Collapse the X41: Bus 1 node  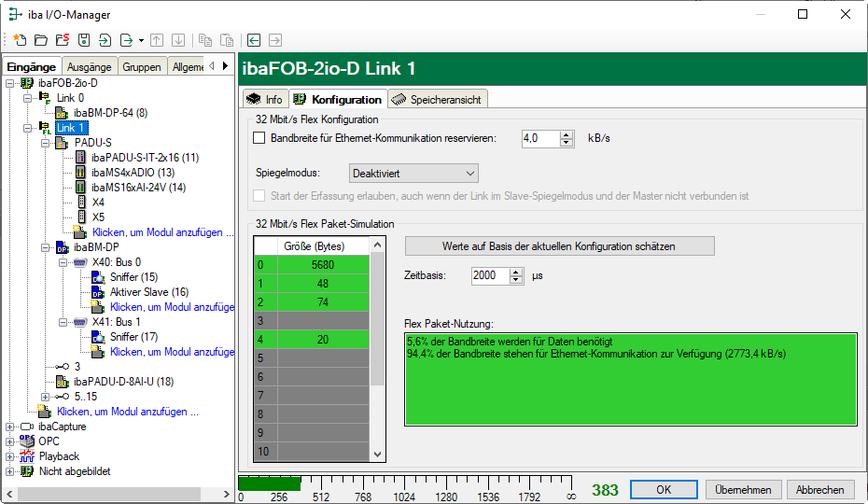pyautogui.click(x=63, y=322)
